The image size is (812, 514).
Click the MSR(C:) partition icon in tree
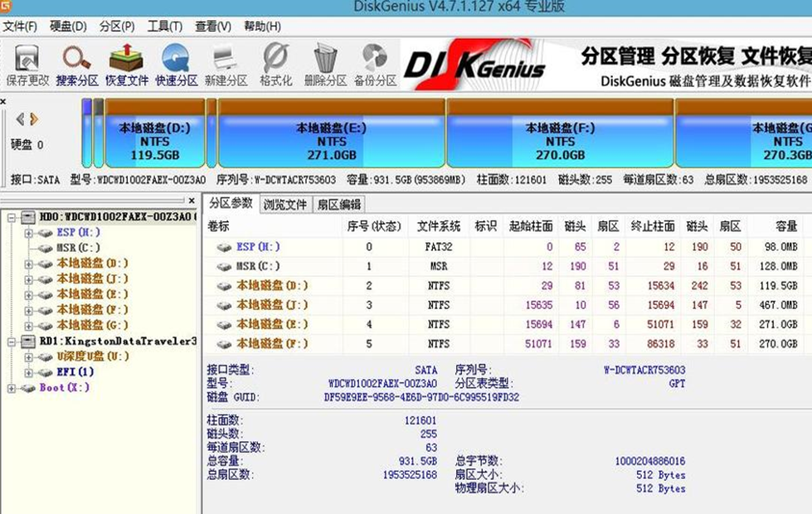46,249
